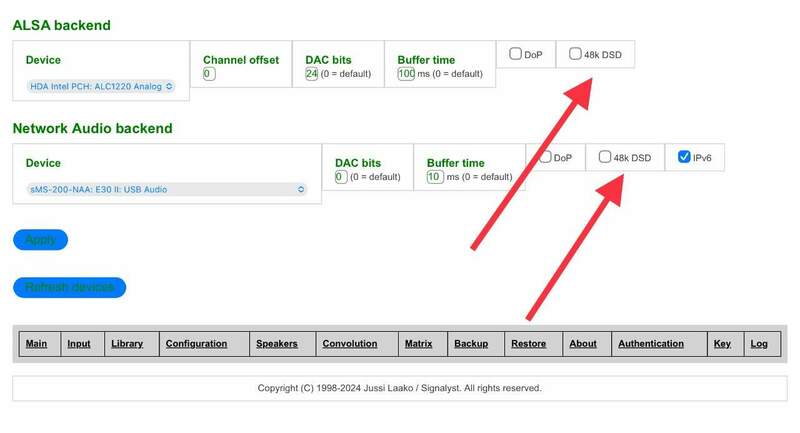Tick 48k DSD for Network Audio backend
Viewport: 800px width, 433px height.
coord(605,157)
